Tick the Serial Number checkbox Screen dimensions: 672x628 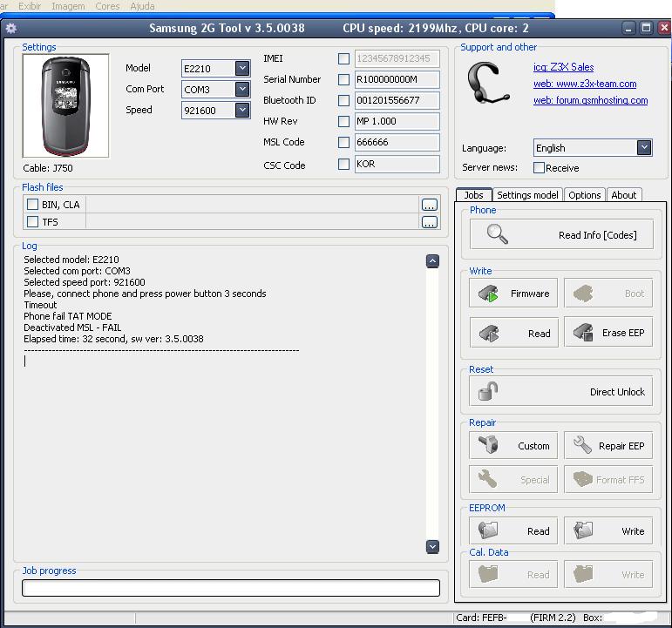pyautogui.click(x=343, y=79)
